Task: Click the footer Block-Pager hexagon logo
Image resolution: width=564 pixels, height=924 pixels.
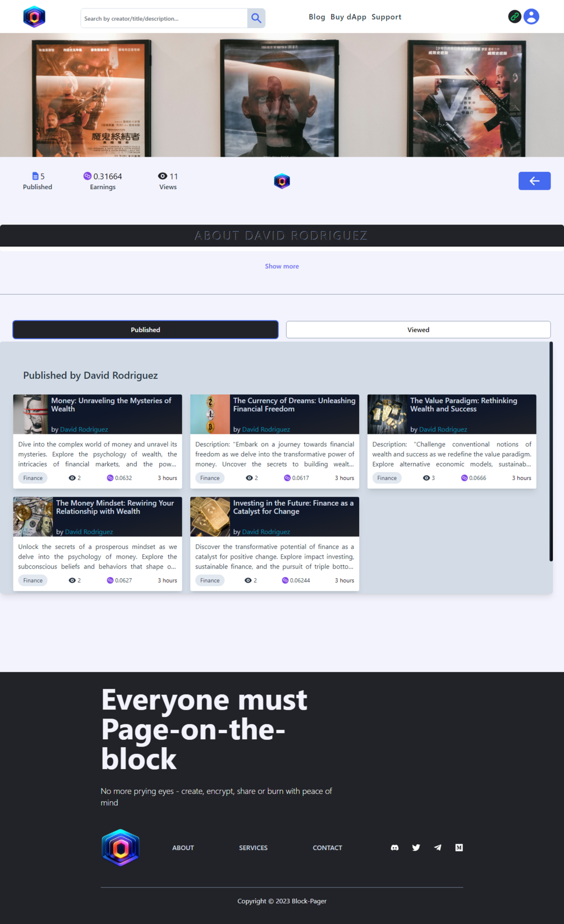Action: [120, 848]
